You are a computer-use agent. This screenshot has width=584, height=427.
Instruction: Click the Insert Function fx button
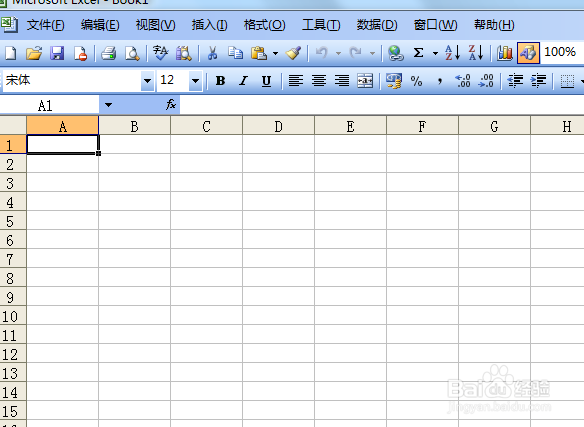click(171, 105)
